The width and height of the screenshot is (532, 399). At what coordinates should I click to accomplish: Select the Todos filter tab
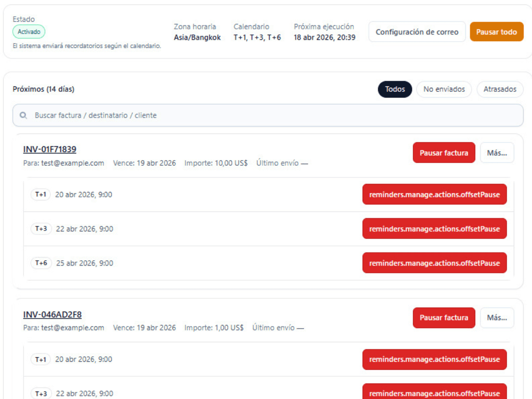pos(395,89)
